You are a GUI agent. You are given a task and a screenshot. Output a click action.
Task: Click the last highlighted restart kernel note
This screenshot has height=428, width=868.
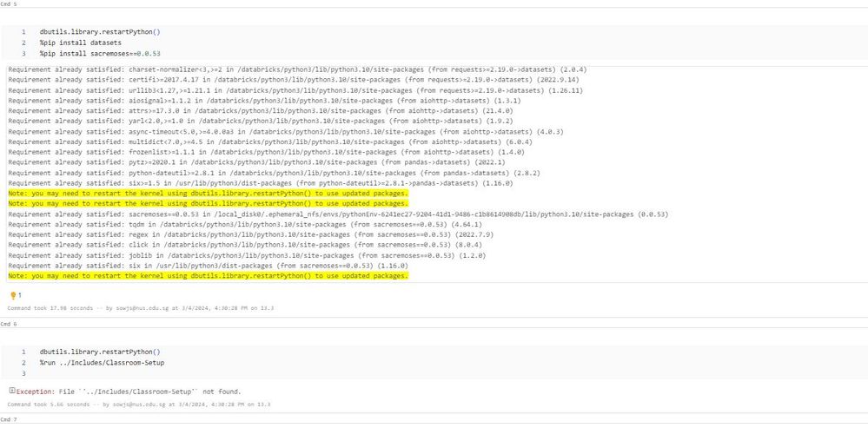pyautogui.click(x=207, y=275)
